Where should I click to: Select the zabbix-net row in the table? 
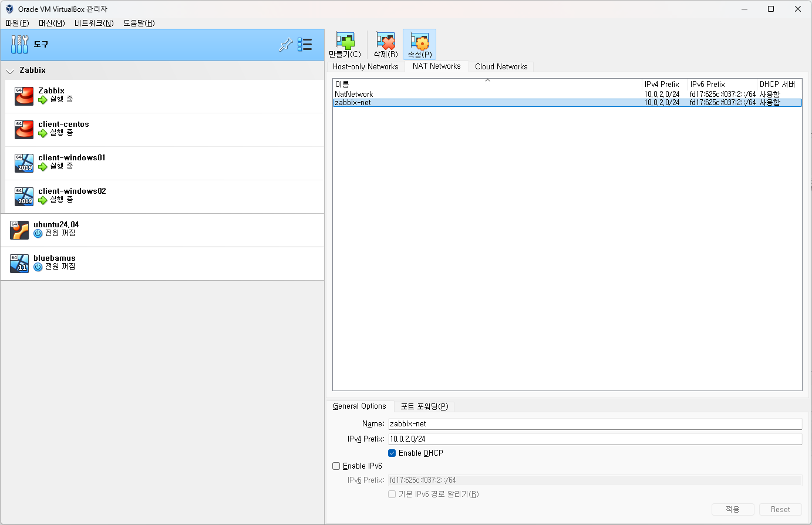[567, 102]
